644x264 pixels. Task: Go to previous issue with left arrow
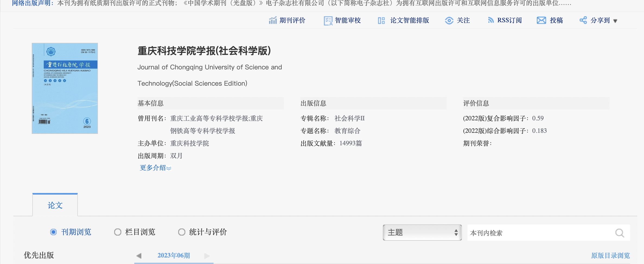point(139,256)
